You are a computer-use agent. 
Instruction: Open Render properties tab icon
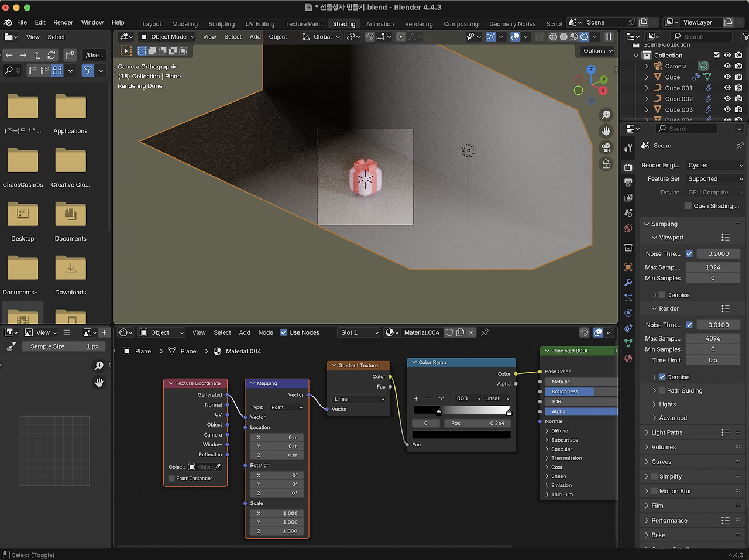[628, 167]
